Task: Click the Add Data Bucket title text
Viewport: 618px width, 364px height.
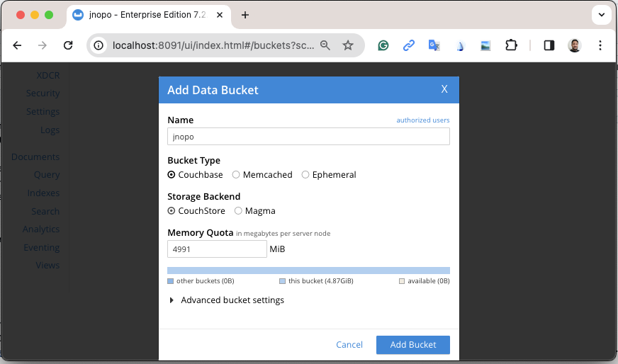Action: click(x=213, y=90)
